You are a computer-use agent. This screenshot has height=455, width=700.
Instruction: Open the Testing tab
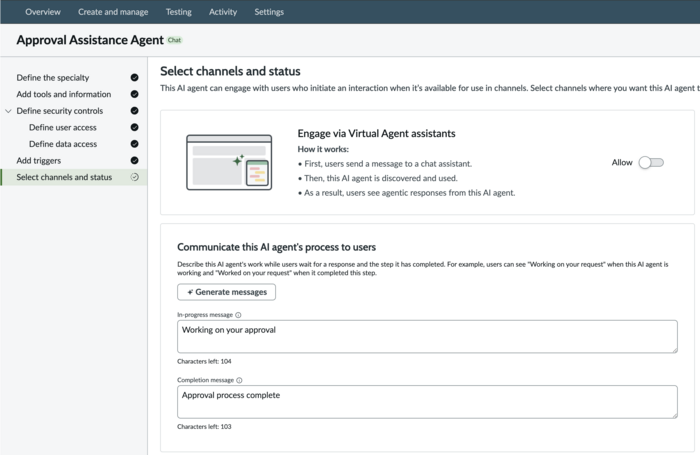pyautogui.click(x=179, y=12)
